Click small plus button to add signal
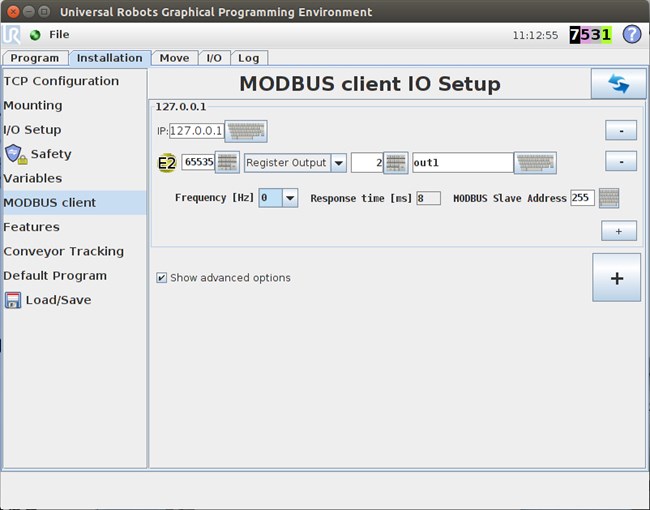Viewport: 650px width, 510px height. (x=618, y=231)
